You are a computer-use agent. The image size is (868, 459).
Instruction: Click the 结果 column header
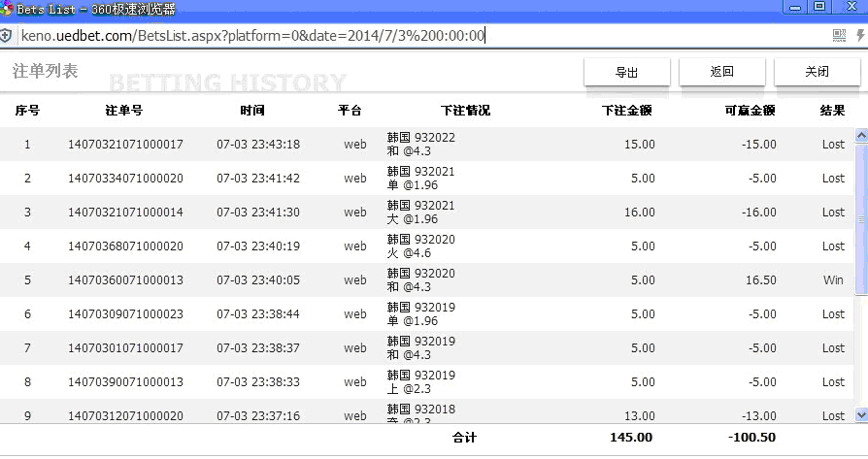click(x=833, y=111)
